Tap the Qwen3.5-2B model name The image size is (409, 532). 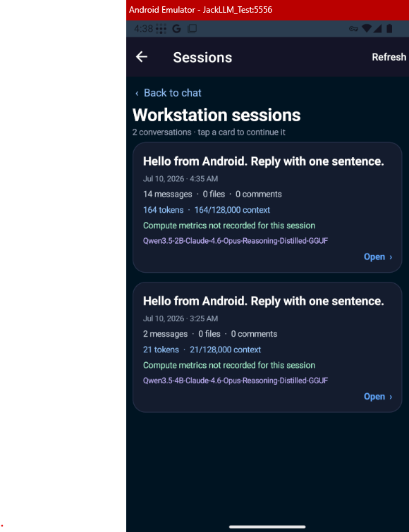[236, 241]
